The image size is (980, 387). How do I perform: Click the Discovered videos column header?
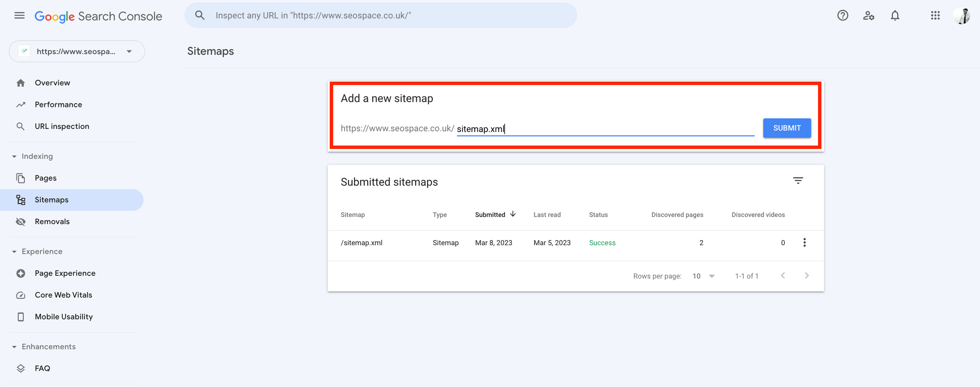pos(758,215)
